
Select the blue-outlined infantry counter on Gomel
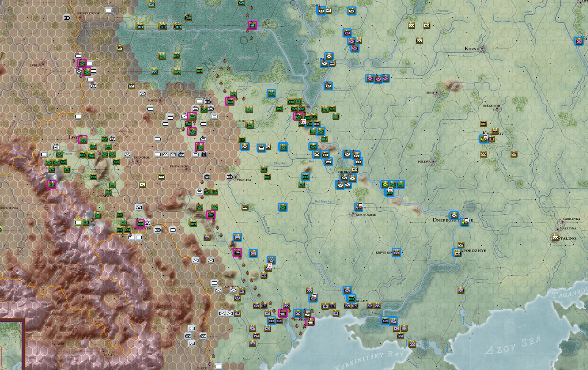tap(321, 11)
